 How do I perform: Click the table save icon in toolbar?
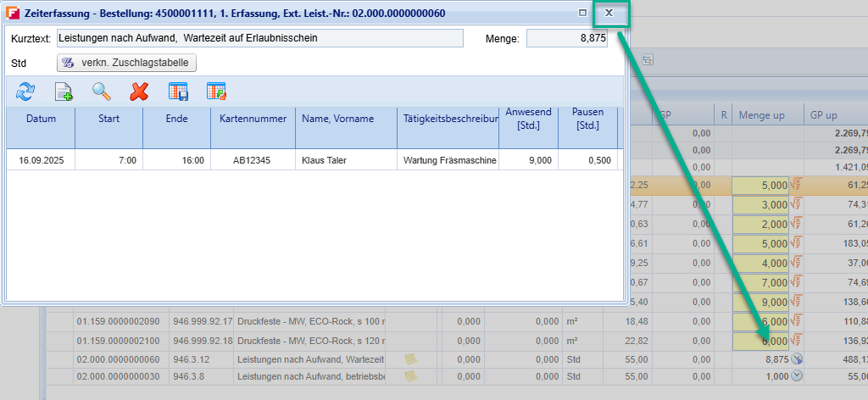178,92
